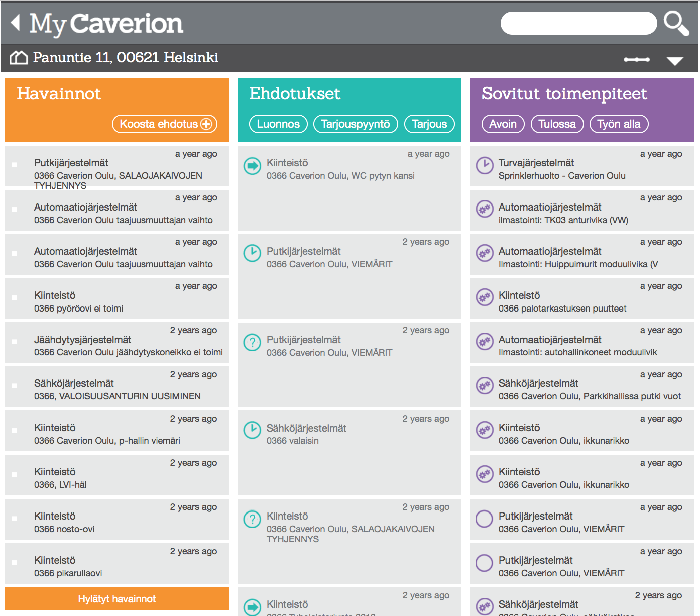Tick checkbox for SALAOJAKAIVOJEN TYHJENNYS observation
The image size is (700, 616).
click(x=15, y=165)
